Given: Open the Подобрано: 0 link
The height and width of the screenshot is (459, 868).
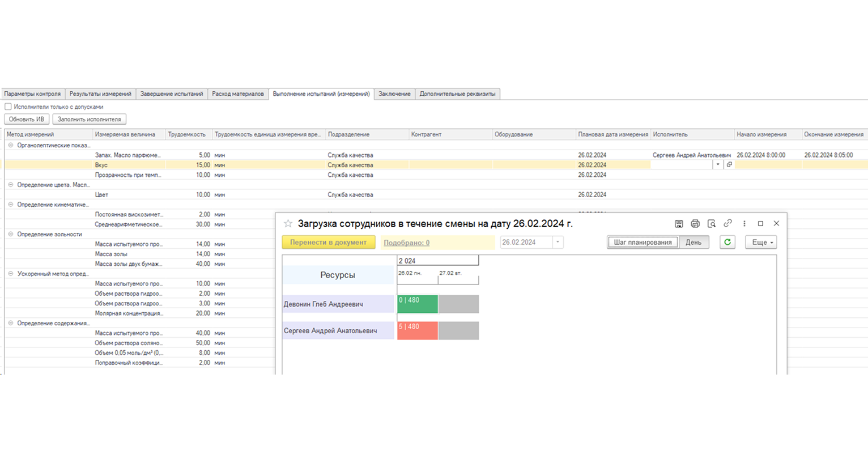Looking at the screenshot, I should [x=406, y=243].
